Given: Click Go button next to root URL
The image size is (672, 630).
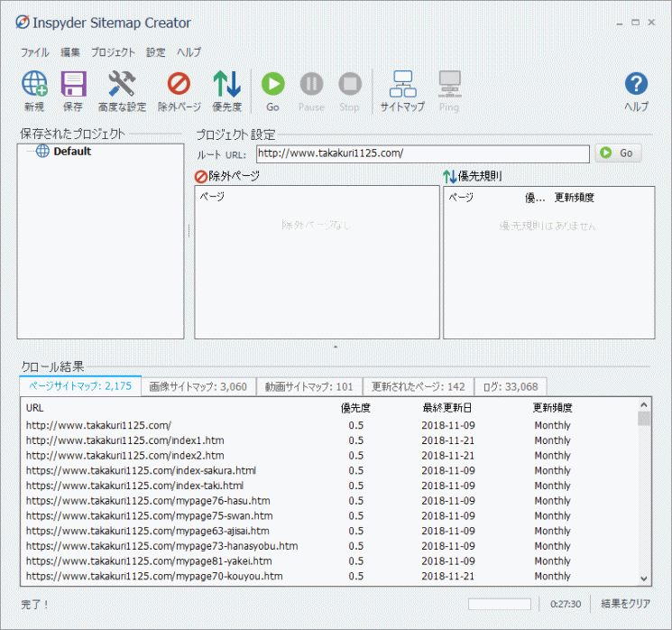Looking at the screenshot, I should point(618,153).
